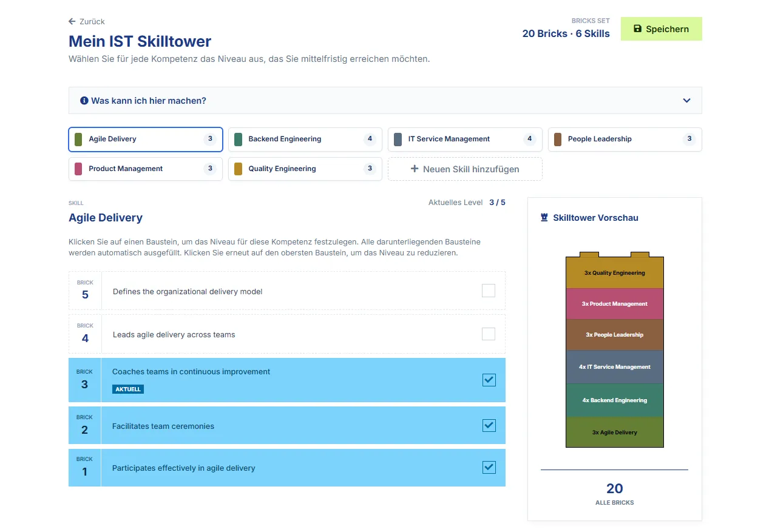Click the AKTUELL badge on Brick 3
Viewport: 772px width, 532px height.
point(128,389)
